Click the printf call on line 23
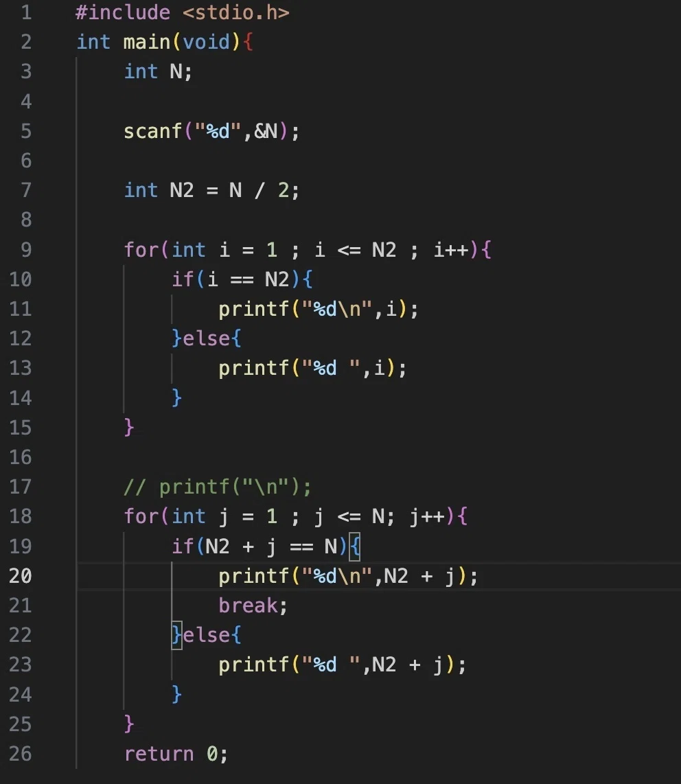 click(342, 665)
